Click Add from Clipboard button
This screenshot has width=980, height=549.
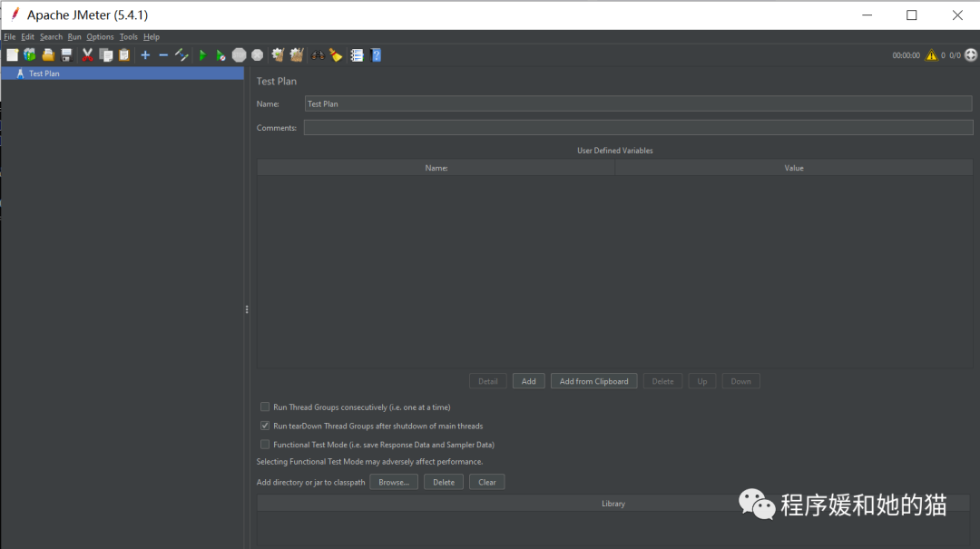click(x=593, y=381)
